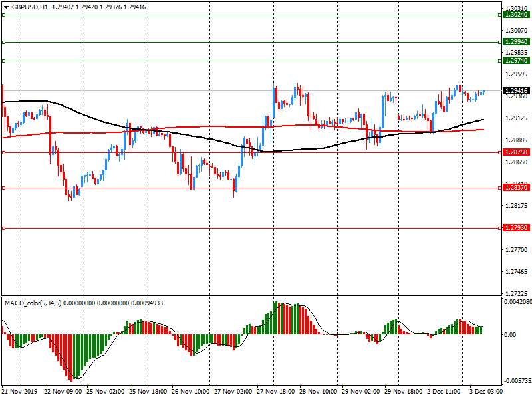
Task: Click the 0.00 level on the MACD scale
Action: 511,335
